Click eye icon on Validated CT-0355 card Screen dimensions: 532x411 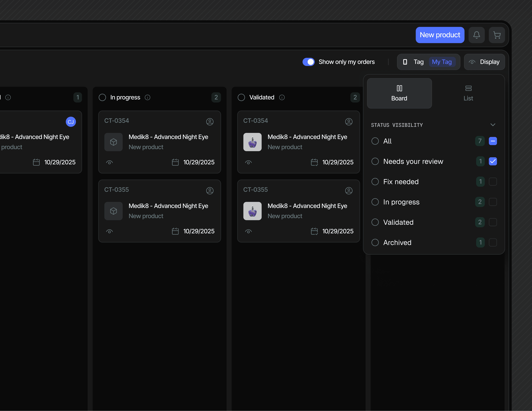(x=248, y=231)
